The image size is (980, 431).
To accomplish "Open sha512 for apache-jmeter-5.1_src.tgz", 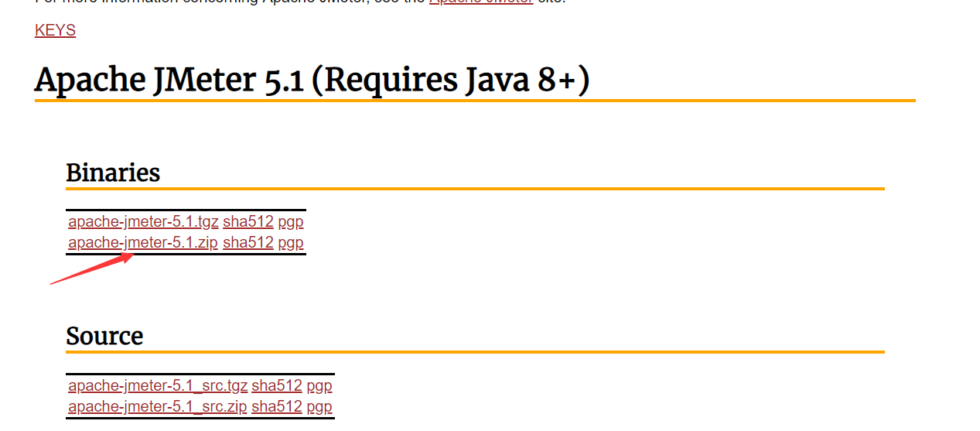I will (x=277, y=386).
